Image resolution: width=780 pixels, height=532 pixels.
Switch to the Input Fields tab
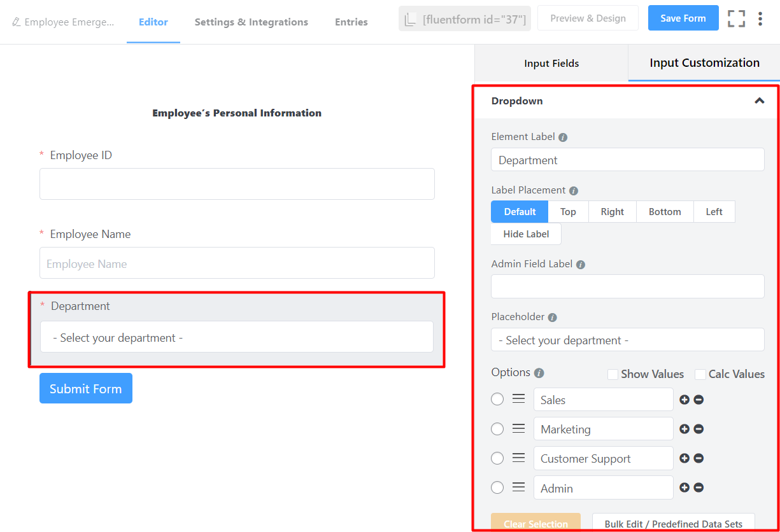(x=551, y=63)
